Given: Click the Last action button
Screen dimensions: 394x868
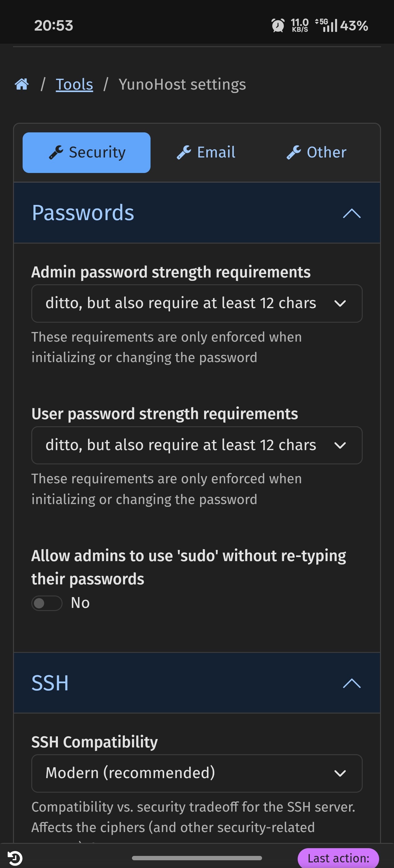Looking at the screenshot, I should pos(338,858).
